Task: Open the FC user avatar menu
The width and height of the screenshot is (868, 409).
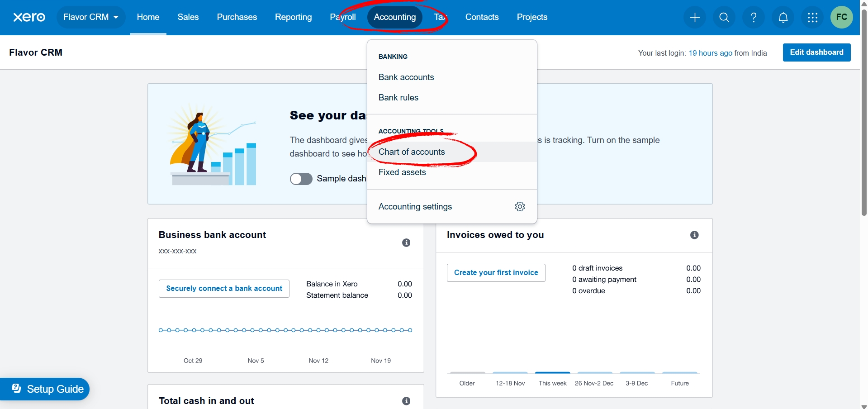Action: [x=841, y=17]
